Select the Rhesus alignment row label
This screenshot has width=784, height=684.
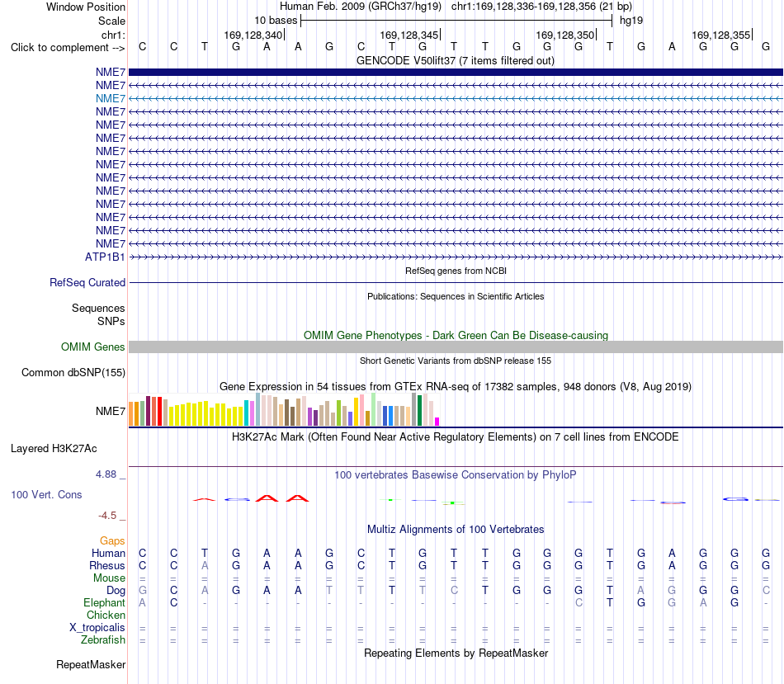[x=107, y=565]
